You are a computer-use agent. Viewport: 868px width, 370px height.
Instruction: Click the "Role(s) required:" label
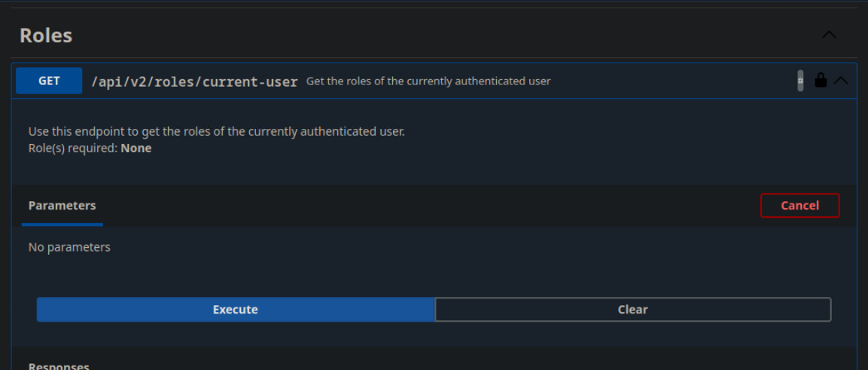73,148
